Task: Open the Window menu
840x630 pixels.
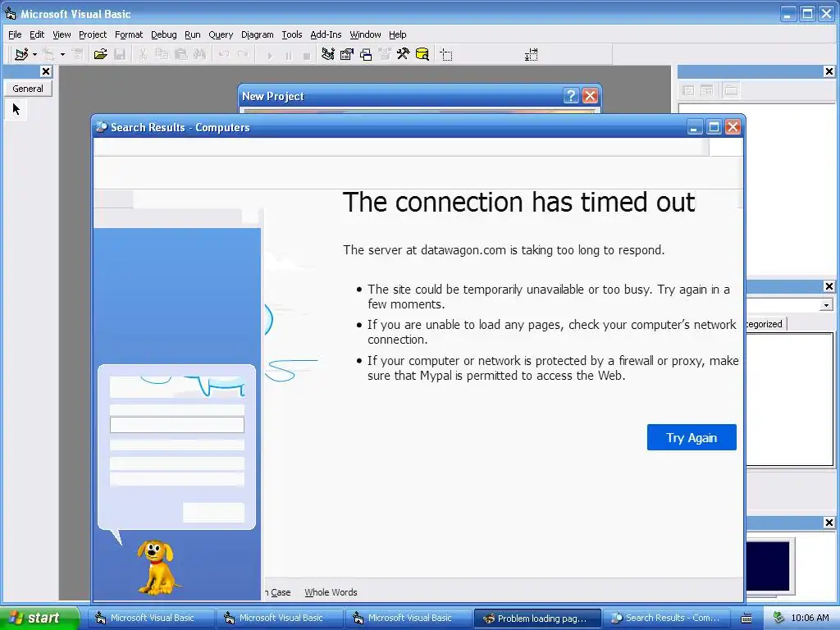Action: (365, 34)
